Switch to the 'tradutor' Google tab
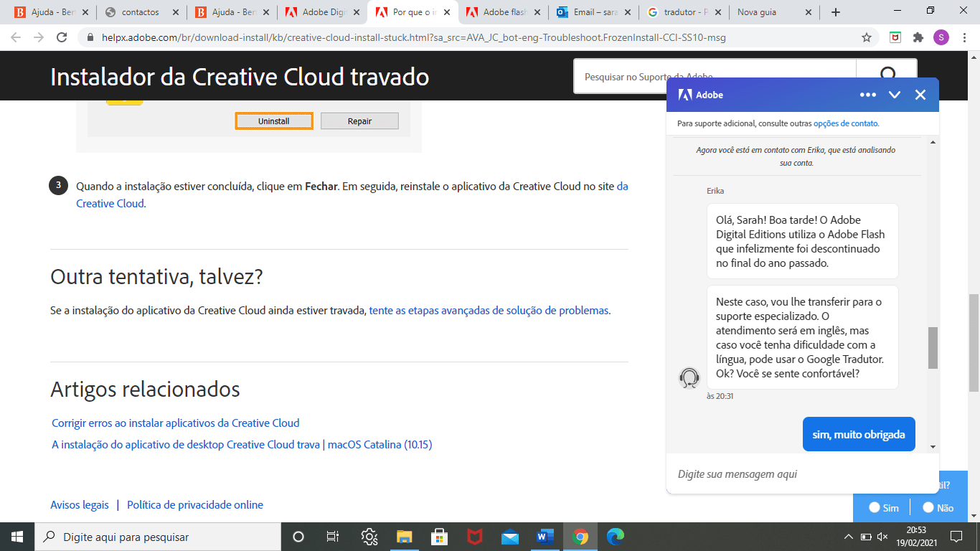This screenshot has width=980, height=551. [683, 12]
